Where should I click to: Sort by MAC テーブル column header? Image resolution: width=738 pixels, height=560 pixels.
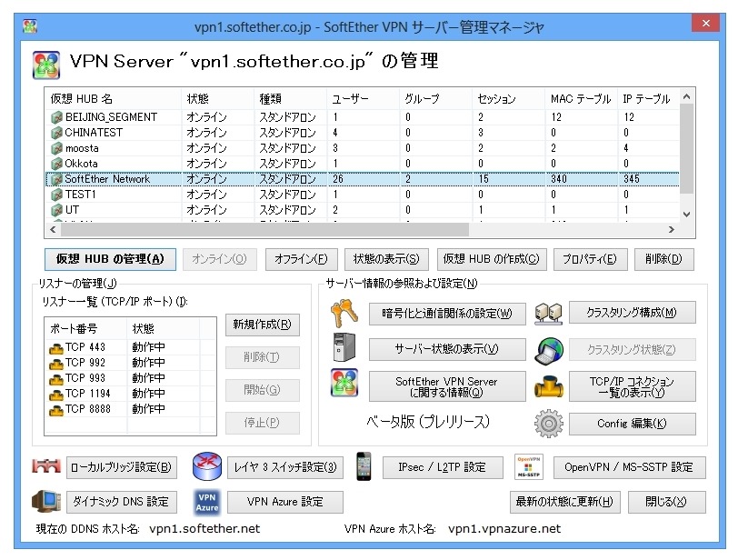(582, 99)
